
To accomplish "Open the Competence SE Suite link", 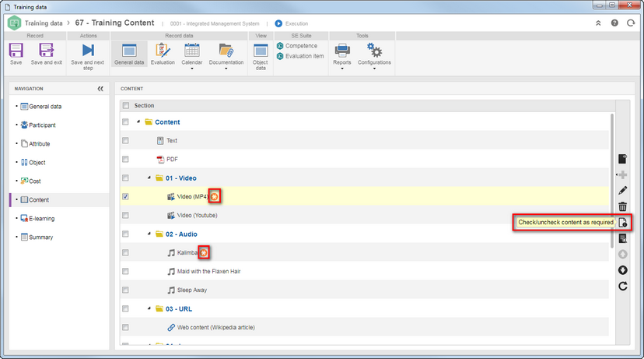I will coord(297,46).
